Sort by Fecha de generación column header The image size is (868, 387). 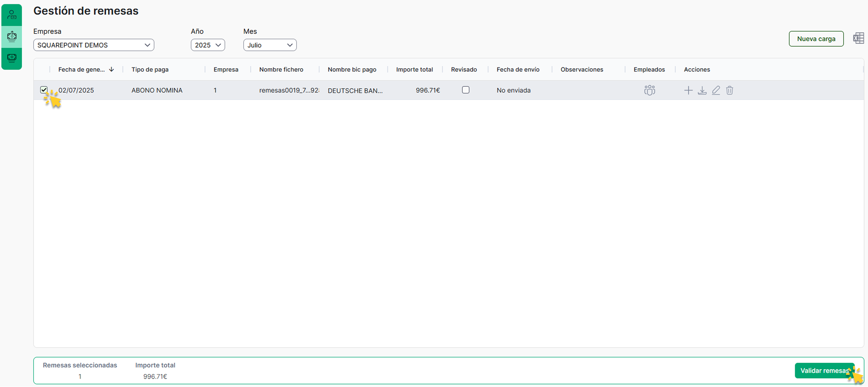[82, 69]
